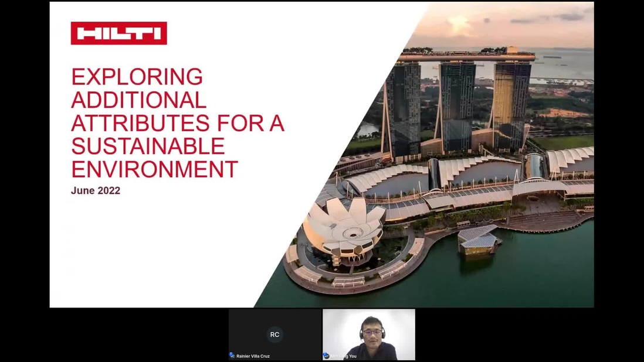
Task: Click the RC avatar circle
Action: point(274,334)
